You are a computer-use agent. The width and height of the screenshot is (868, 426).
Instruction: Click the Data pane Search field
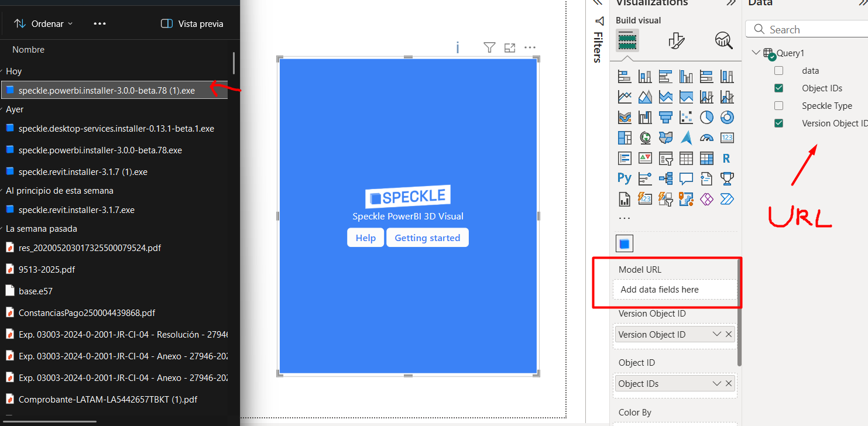(808, 29)
